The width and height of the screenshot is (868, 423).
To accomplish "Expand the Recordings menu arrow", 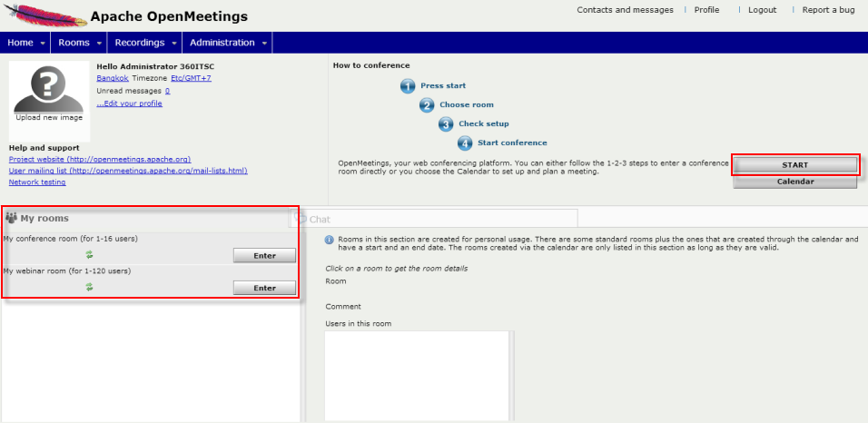I will coord(173,44).
